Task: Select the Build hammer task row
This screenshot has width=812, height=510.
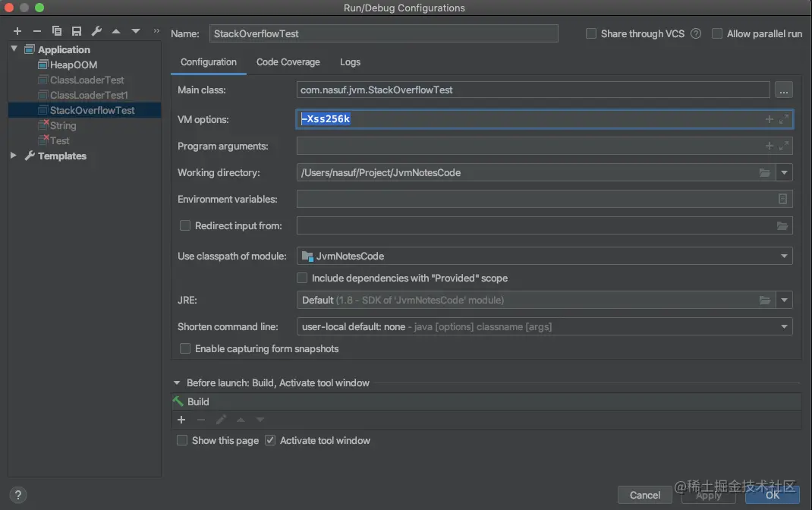Action: tap(486, 401)
